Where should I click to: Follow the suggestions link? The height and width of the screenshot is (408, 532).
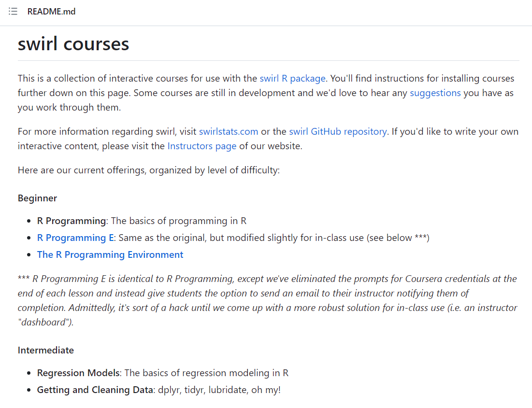coord(435,93)
